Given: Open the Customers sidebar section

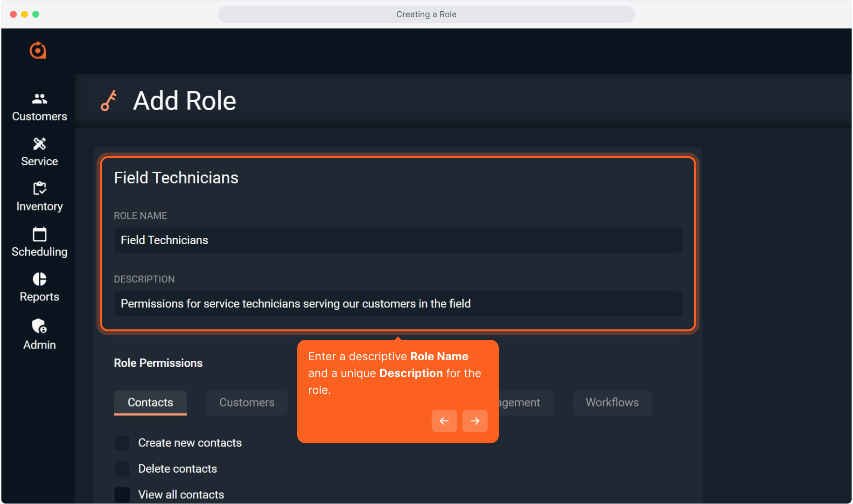Looking at the screenshot, I should 39,107.
